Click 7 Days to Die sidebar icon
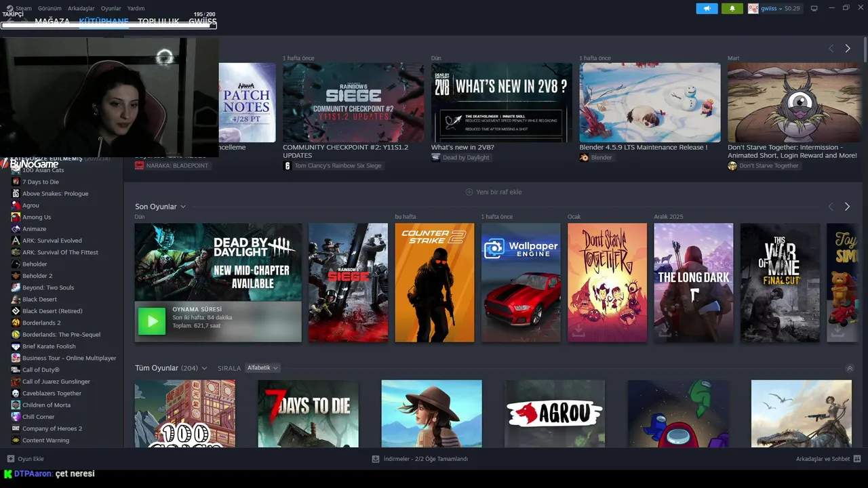This screenshot has height=488, width=868. click(16, 182)
